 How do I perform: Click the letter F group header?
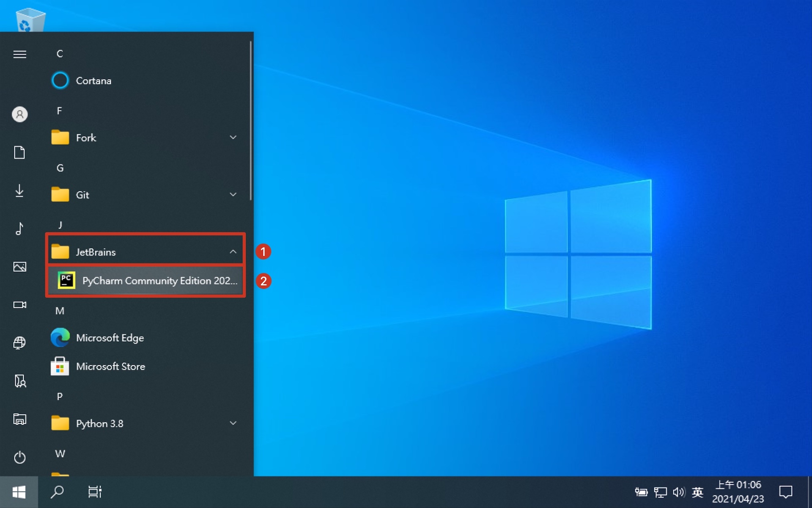click(59, 111)
